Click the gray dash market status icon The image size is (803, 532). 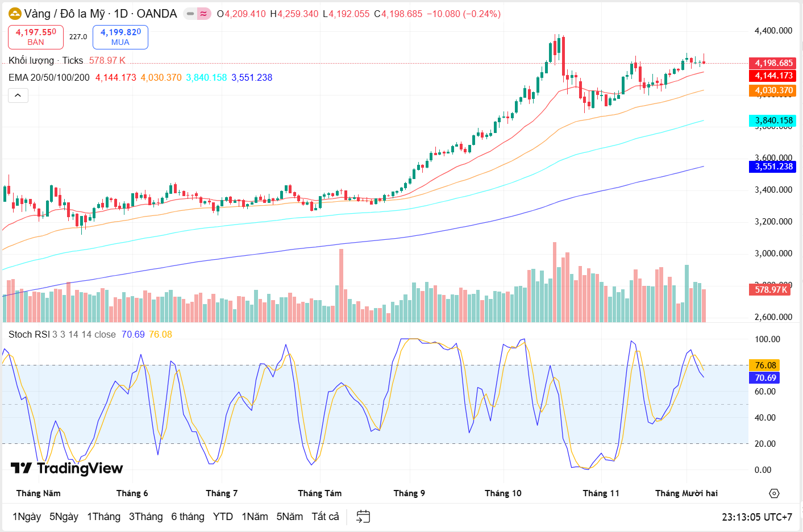[x=190, y=14]
